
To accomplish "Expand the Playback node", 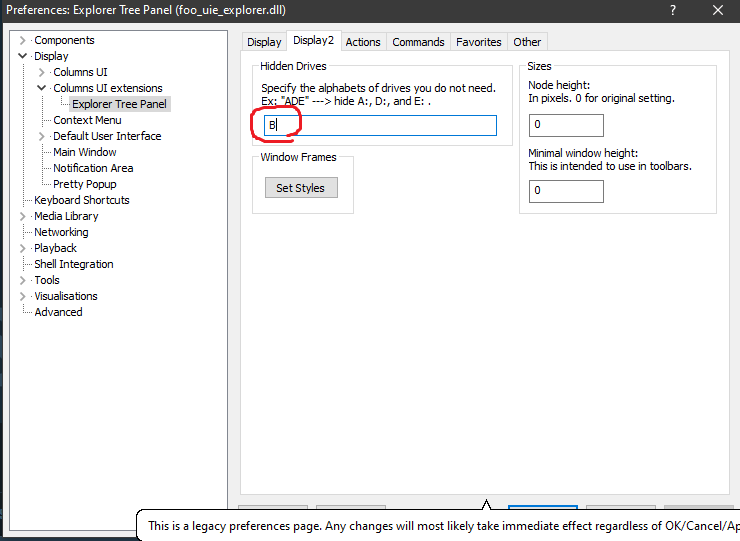I will (x=22, y=248).
